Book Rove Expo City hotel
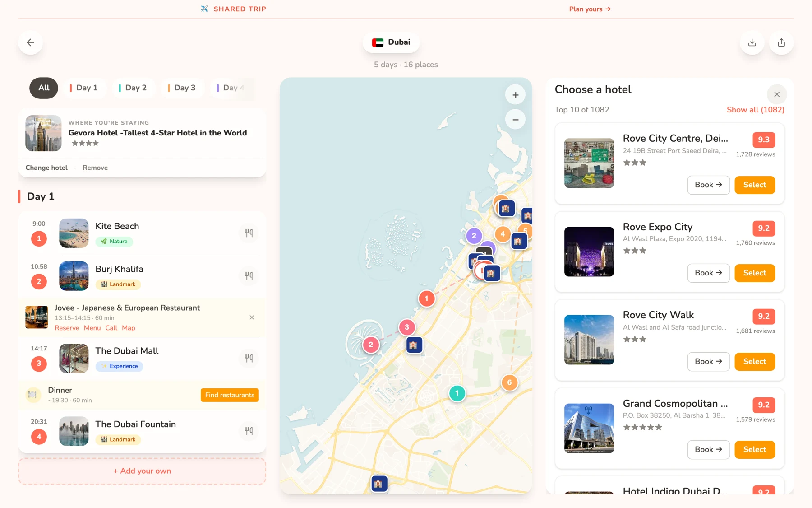 coord(708,273)
